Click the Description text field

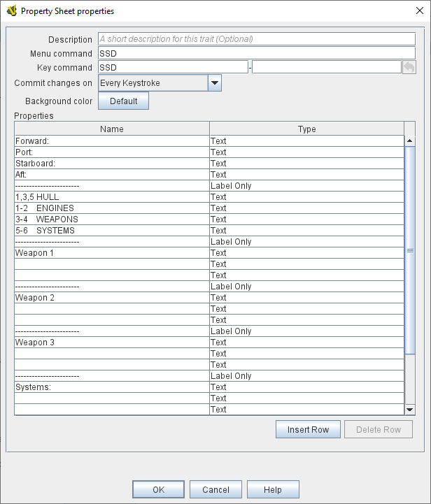(x=257, y=40)
